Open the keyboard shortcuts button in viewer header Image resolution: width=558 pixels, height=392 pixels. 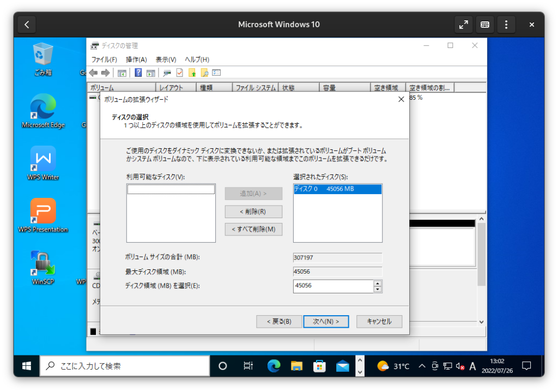(484, 25)
